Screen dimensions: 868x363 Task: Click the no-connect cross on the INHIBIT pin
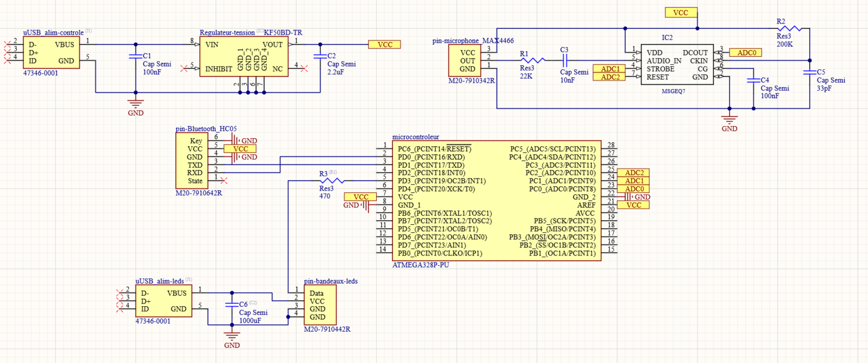point(184,68)
